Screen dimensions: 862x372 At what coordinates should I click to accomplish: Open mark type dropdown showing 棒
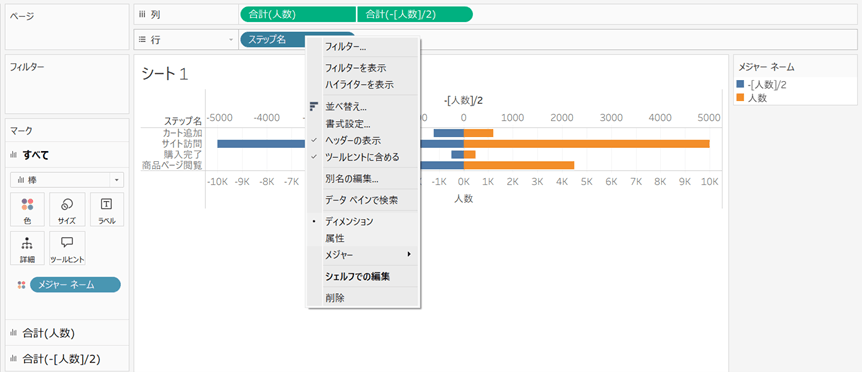click(x=67, y=180)
